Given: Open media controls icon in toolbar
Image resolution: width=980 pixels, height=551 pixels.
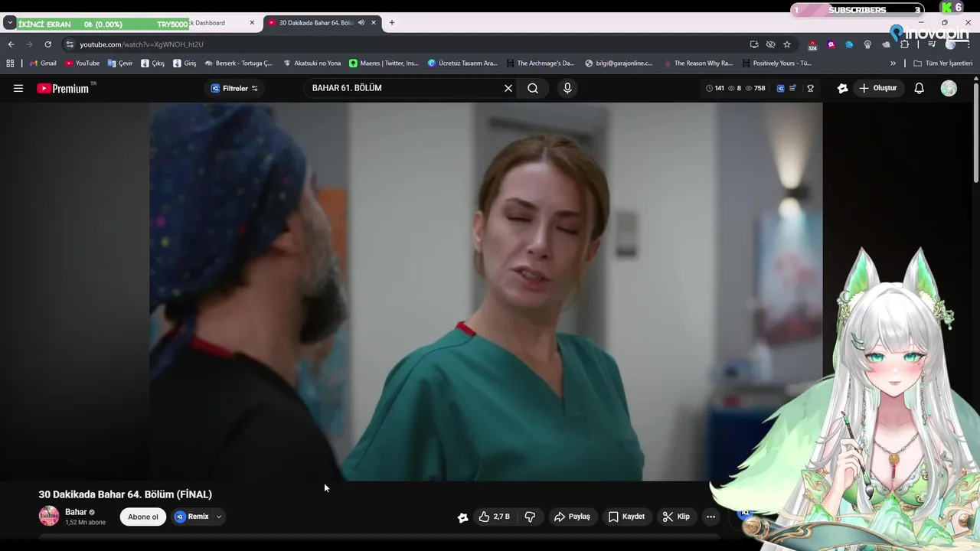Looking at the screenshot, I should 932,44.
